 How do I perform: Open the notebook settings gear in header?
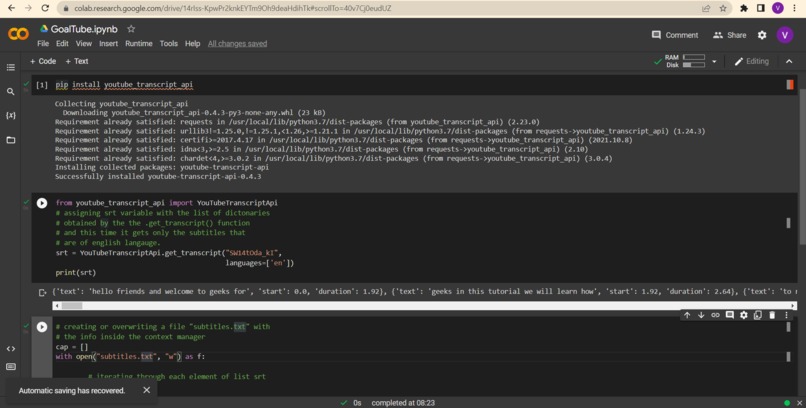point(762,35)
